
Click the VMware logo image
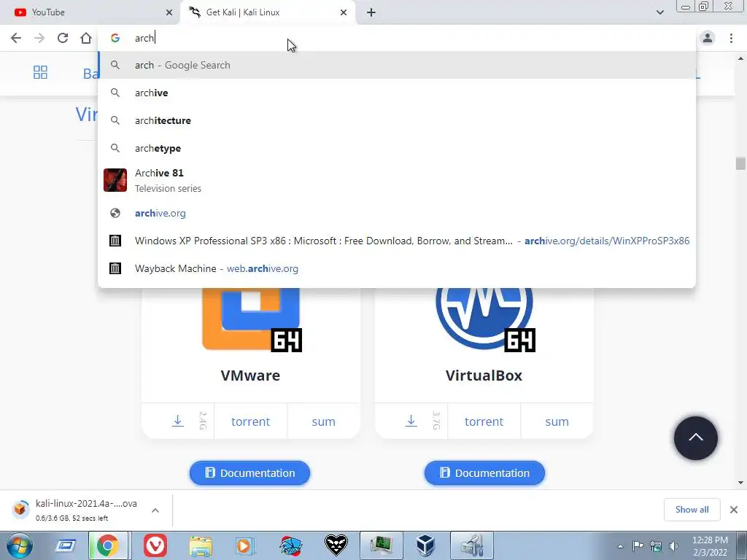(x=252, y=319)
